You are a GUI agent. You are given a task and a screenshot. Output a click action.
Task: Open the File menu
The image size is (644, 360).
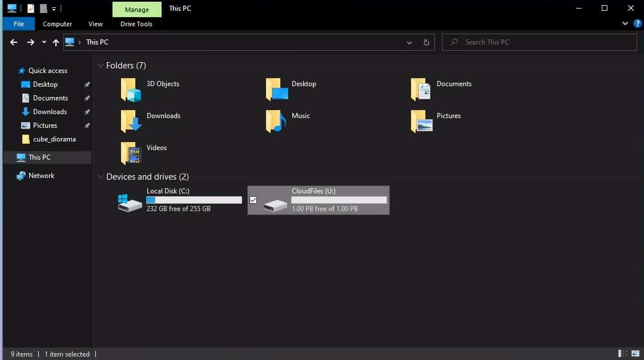[19, 24]
